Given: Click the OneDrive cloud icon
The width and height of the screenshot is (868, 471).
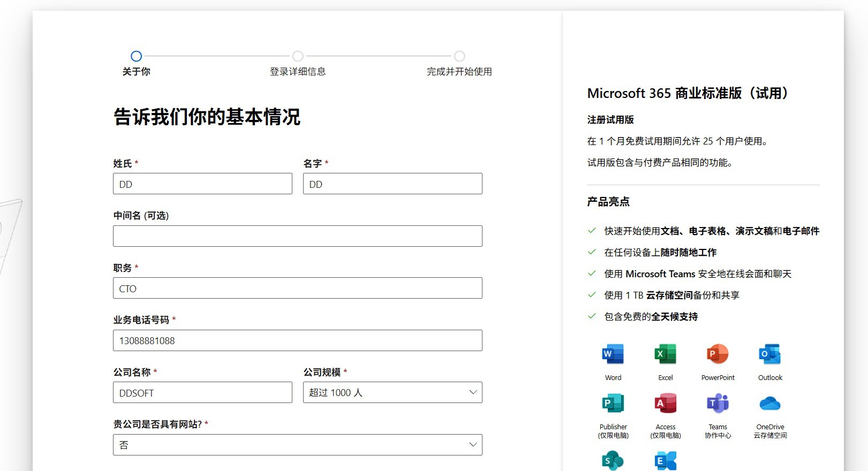Looking at the screenshot, I should (770, 404).
